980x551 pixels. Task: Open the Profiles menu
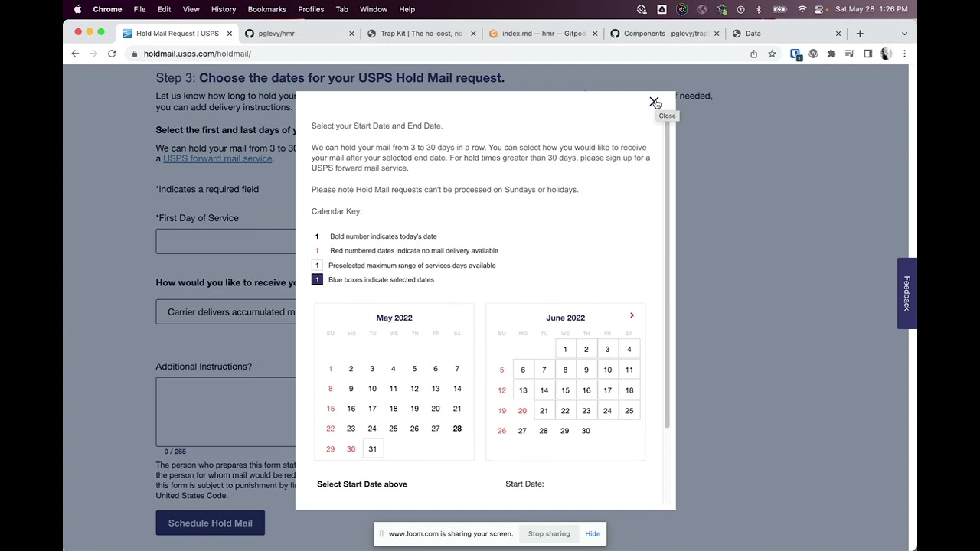311,9
